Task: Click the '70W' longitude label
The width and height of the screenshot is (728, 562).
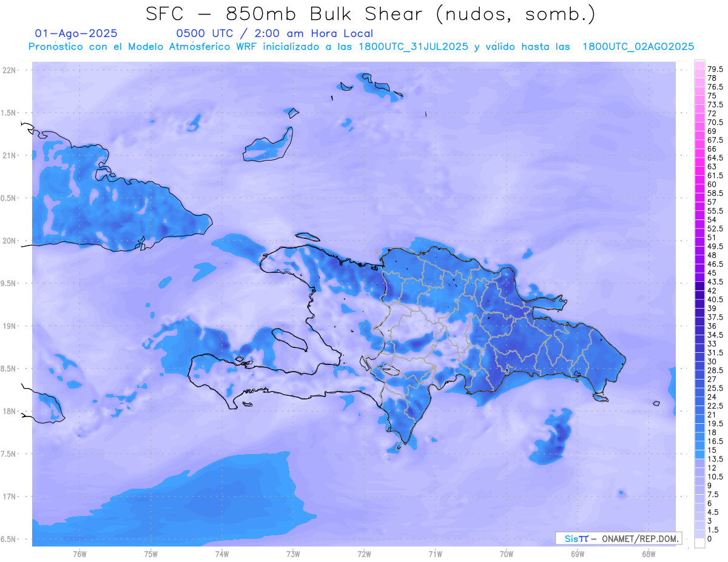Action: [506, 554]
